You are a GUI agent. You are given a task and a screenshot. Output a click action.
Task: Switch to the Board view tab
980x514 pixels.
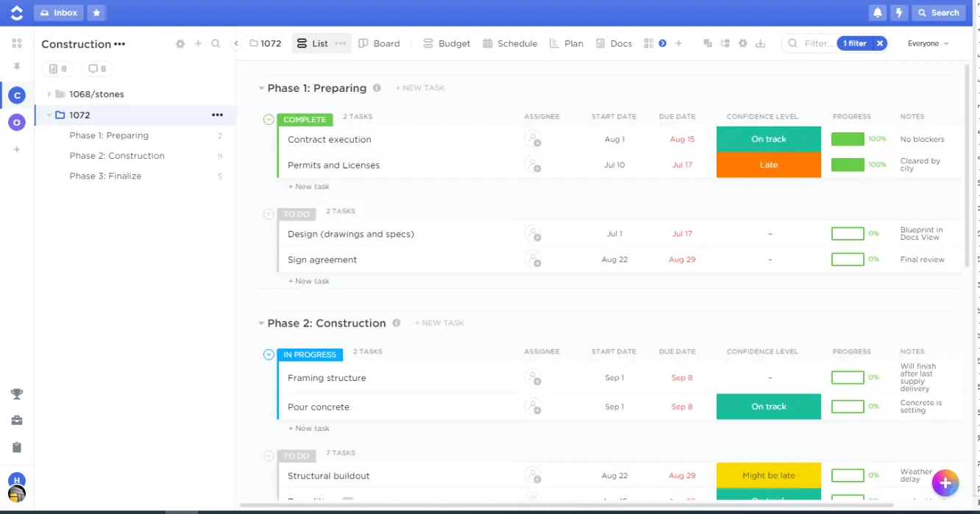[379, 43]
